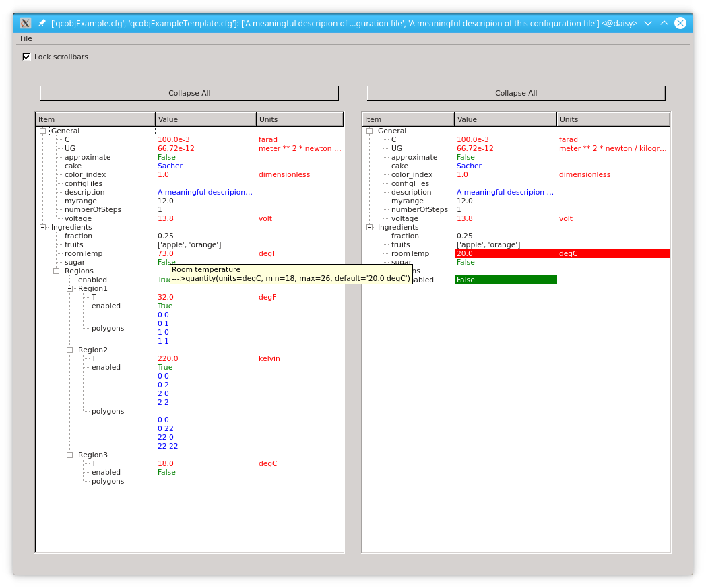The width and height of the screenshot is (706, 588).
Task: Click the Units column header in left panel
Action: 300,119
